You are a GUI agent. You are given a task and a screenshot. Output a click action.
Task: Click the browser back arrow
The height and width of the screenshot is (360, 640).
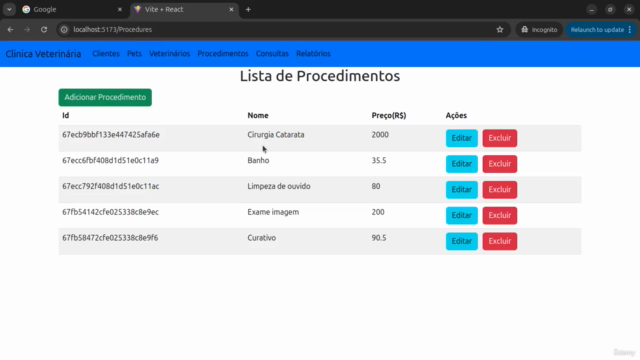tap(10, 29)
